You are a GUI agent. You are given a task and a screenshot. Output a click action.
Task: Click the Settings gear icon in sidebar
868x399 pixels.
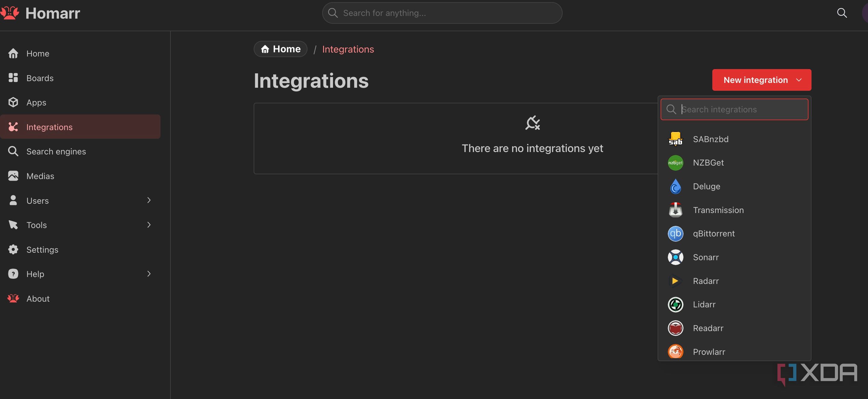[x=13, y=249]
